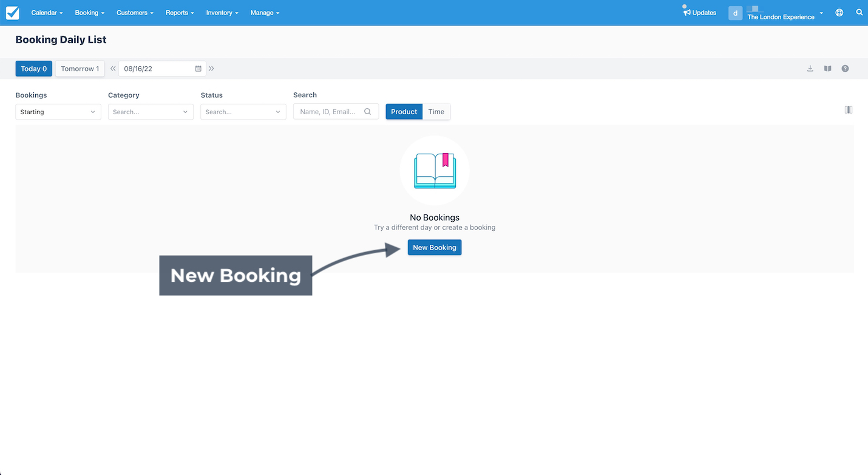868x475 pixels.
Task: Open the Reports menu
Action: [x=180, y=13]
